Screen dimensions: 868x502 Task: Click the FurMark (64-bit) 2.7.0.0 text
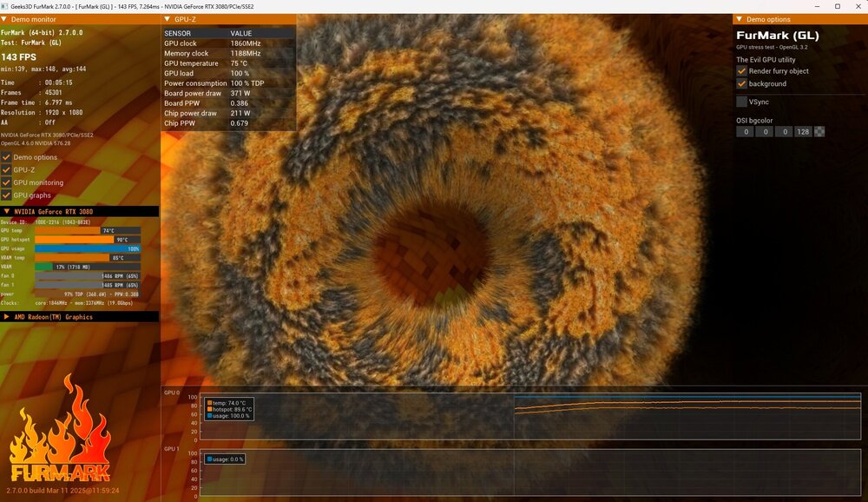42,33
